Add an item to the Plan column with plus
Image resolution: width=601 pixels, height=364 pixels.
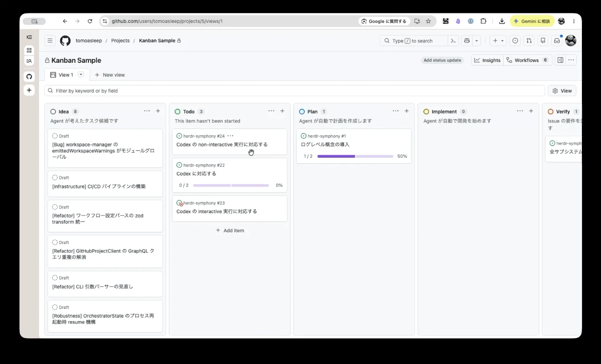coord(406,111)
